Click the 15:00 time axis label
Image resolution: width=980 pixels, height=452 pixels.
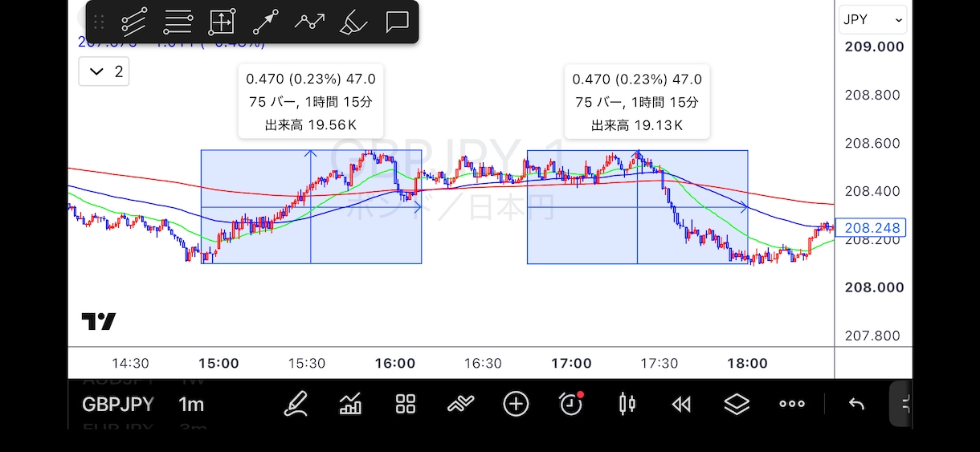click(218, 363)
